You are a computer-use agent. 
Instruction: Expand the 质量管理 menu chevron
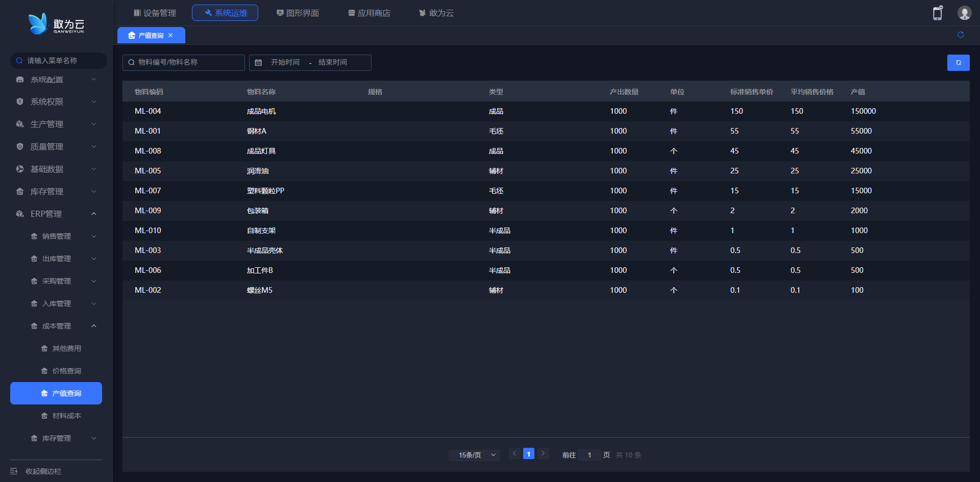point(94,146)
